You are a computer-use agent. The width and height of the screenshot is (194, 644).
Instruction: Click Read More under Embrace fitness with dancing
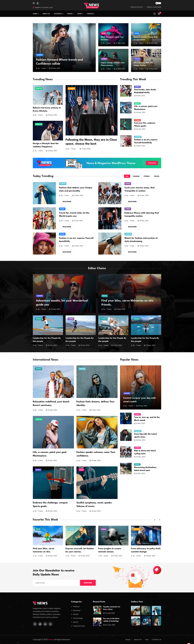132,227
